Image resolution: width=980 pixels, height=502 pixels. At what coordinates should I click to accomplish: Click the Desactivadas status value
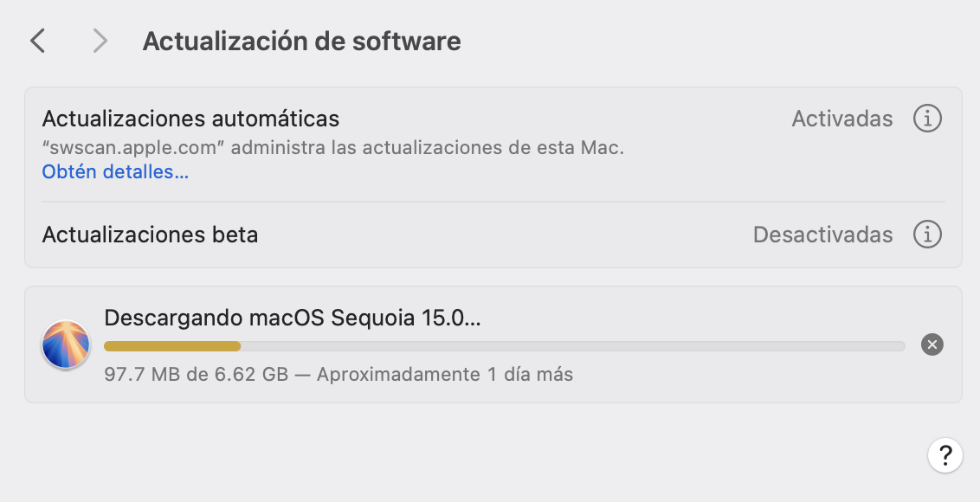[822, 235]
